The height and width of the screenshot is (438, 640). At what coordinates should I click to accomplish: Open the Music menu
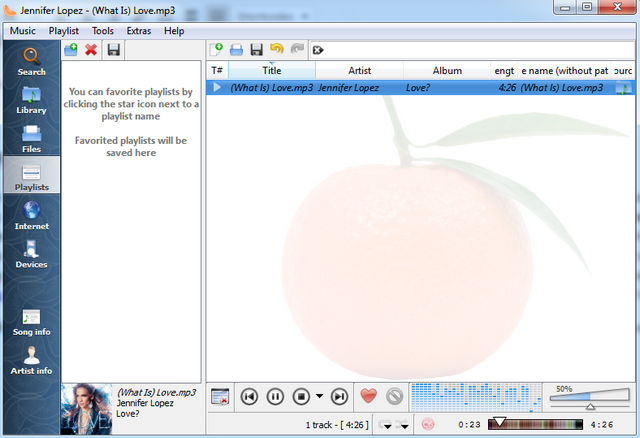tap(23, 31)
